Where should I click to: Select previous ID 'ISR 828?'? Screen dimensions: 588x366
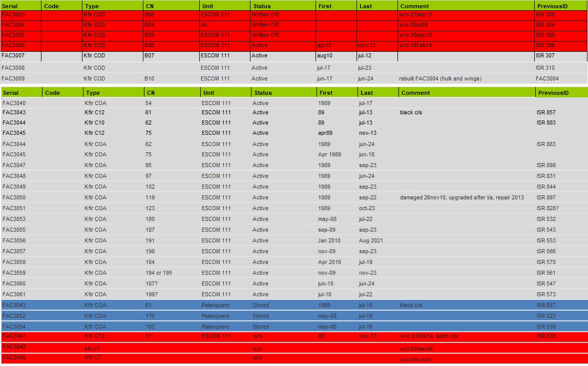[548, 208]
